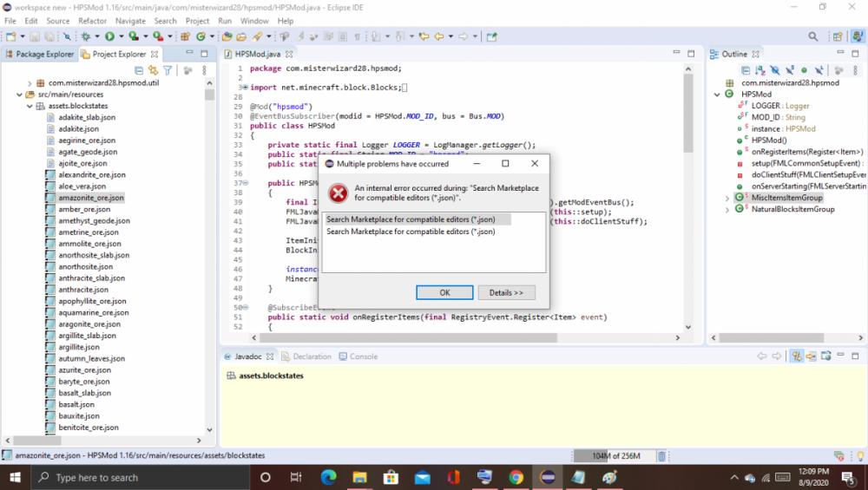Click the Details >> button

click(506, 292)
